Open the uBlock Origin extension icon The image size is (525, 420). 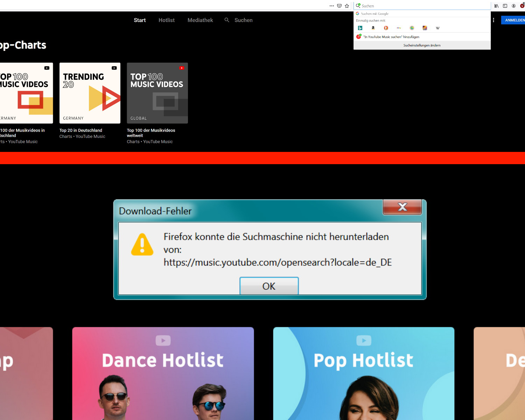point(522,6)
